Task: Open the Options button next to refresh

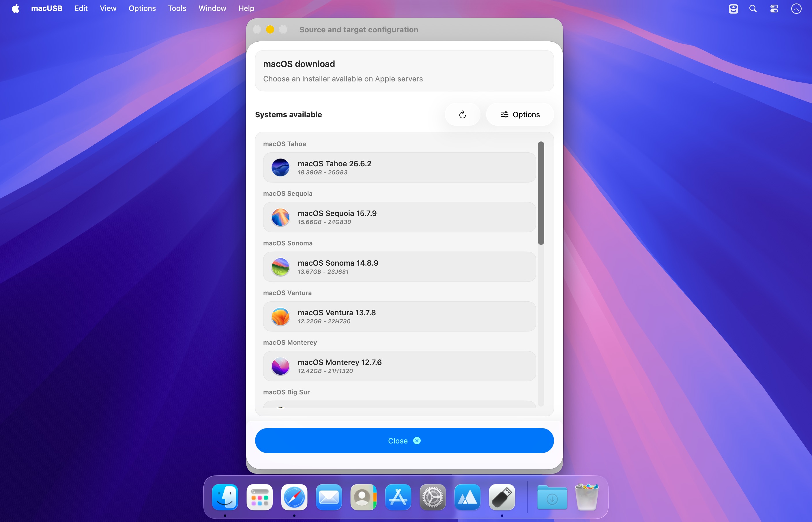Action: tap(520, 115)
